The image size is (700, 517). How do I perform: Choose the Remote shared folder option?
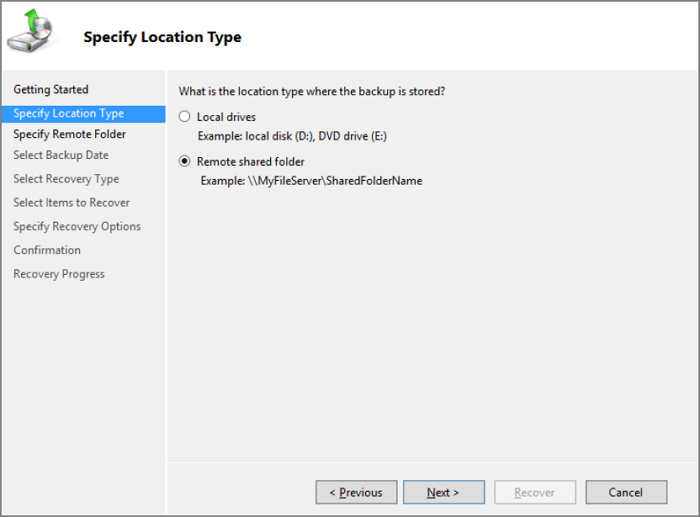click(x=184, y=161)
